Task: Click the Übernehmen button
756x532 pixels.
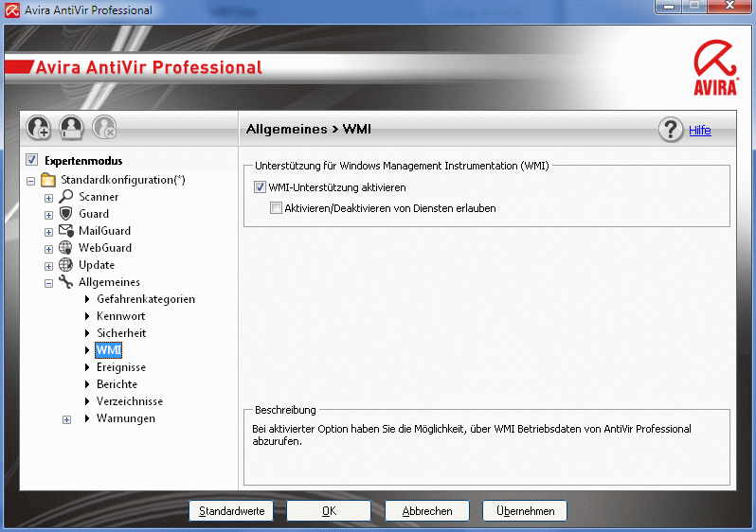Action: [525, 511]
